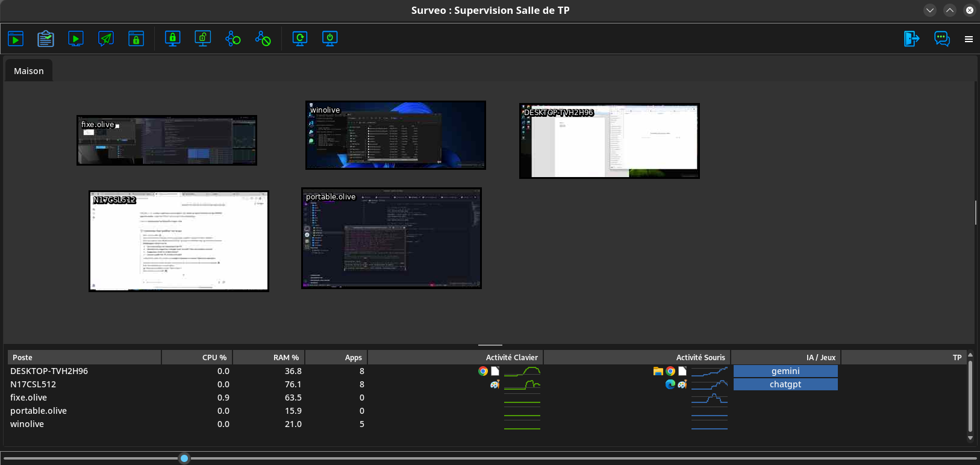
Task: Open the chat bubbles icon
Action: 941,39
